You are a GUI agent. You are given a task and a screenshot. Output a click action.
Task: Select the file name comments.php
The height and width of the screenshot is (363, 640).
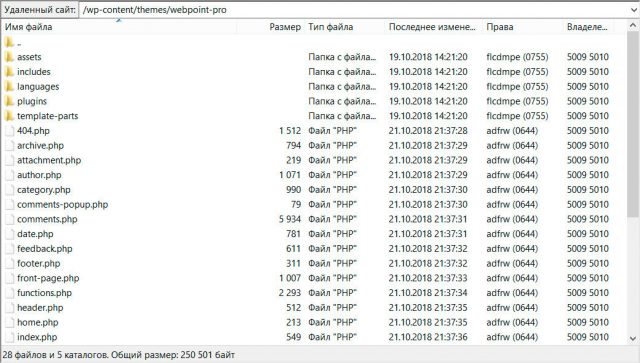[47, 219]
